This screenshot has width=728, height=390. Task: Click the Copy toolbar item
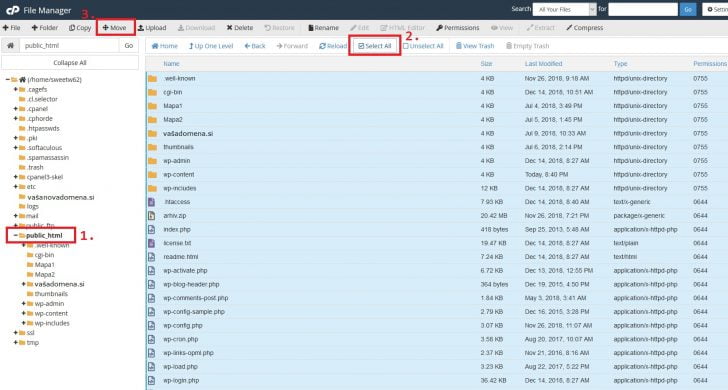click(80, 28)
